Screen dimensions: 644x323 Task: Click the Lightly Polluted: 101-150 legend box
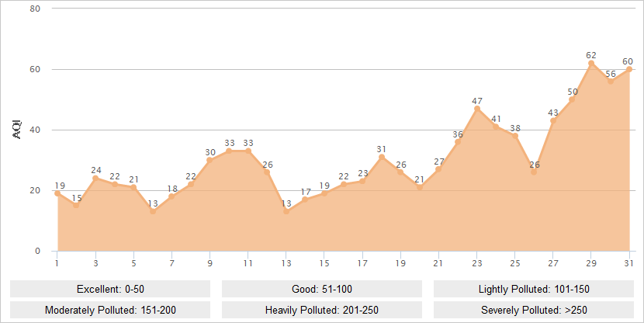(534, 289)
